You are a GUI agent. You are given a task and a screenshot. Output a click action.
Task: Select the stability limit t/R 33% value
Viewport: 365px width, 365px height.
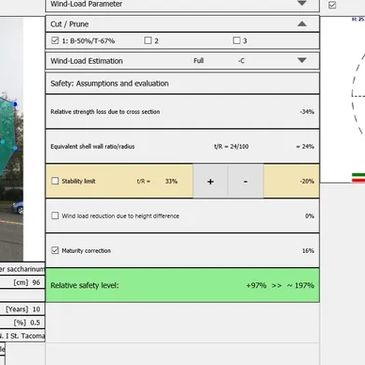click(171, 181)
